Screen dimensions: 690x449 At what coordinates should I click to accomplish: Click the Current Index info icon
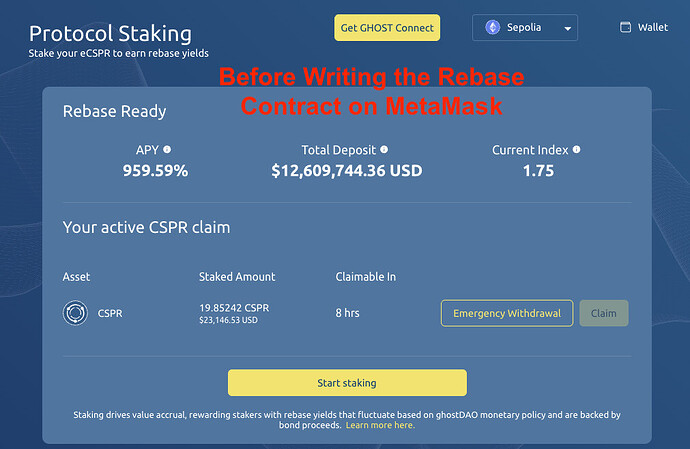click(576, 150)
